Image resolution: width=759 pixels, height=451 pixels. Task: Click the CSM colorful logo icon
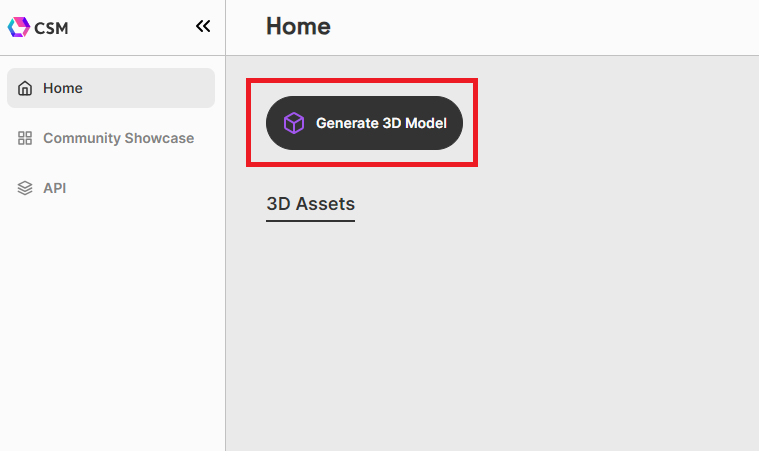tap(19, 27)
